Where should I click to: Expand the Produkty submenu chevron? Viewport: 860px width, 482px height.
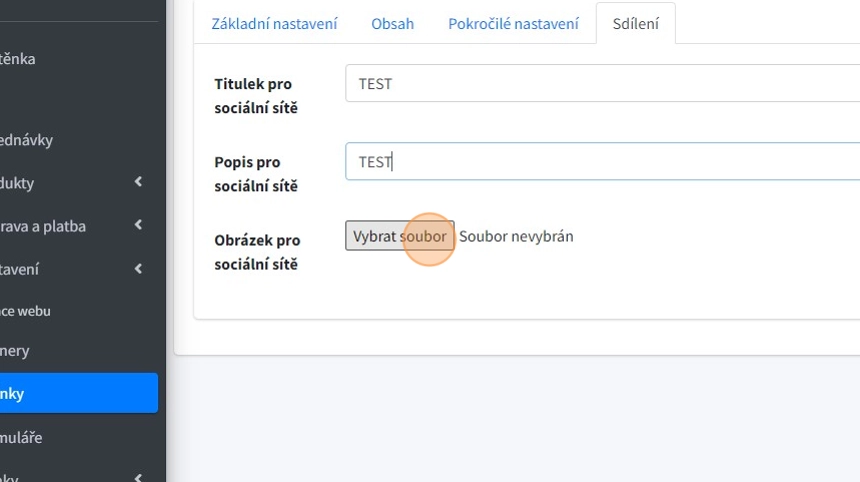click(x=138, y=182)
